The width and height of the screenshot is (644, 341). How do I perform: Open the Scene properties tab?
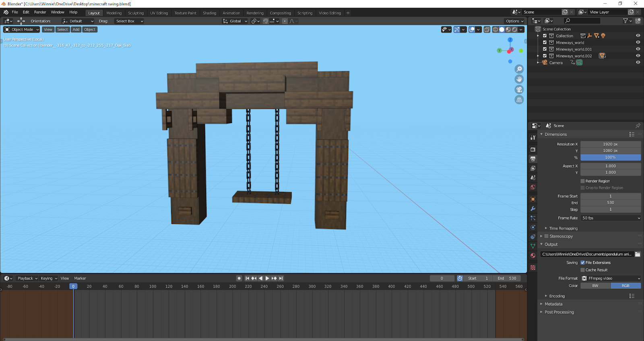(533, 178)
